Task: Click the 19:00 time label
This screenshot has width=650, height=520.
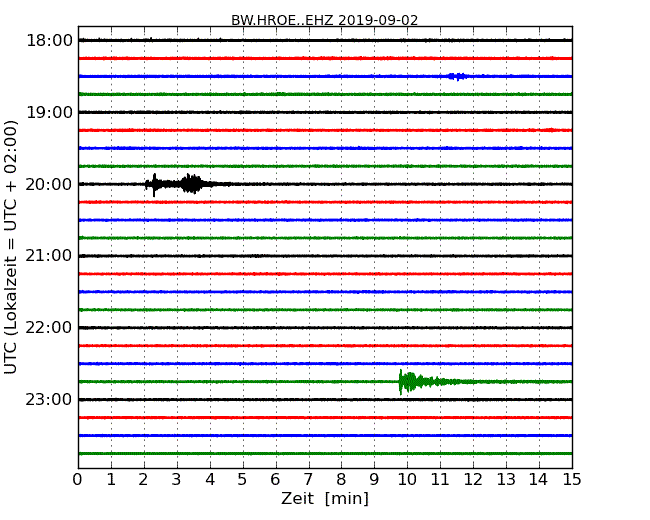Action: tap(49, 112)
